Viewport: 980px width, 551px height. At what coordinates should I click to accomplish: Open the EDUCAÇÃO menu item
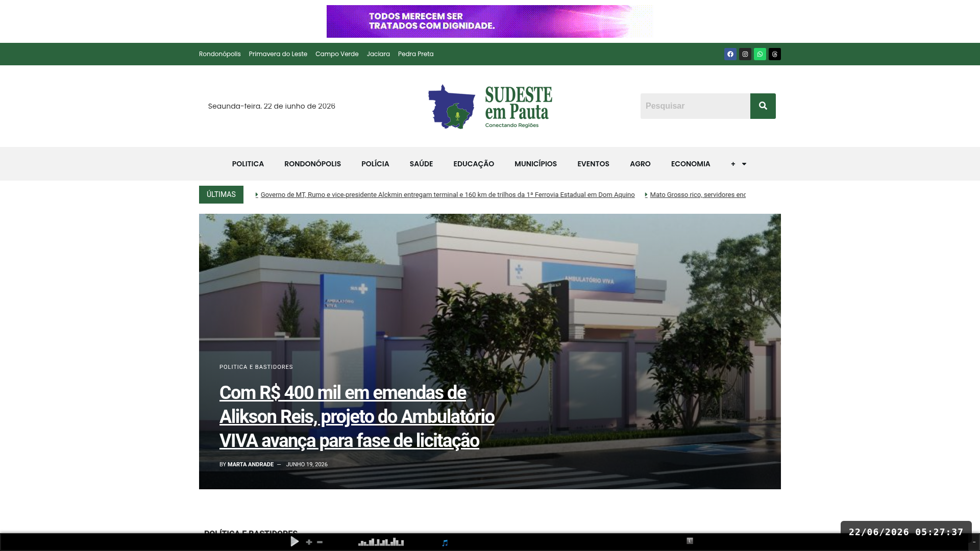click(x=474, y=164)
